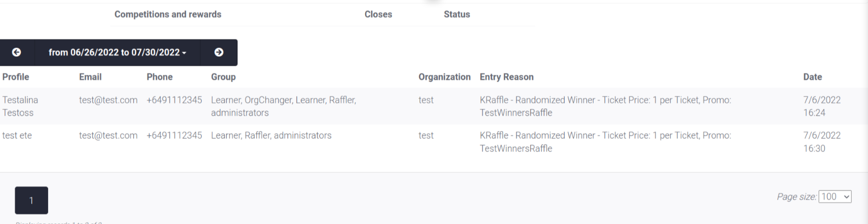Open the Page size selector

[835, 197]
